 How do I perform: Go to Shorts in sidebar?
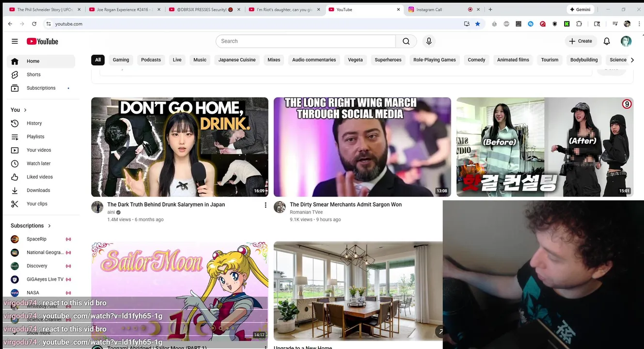point(41,75)
